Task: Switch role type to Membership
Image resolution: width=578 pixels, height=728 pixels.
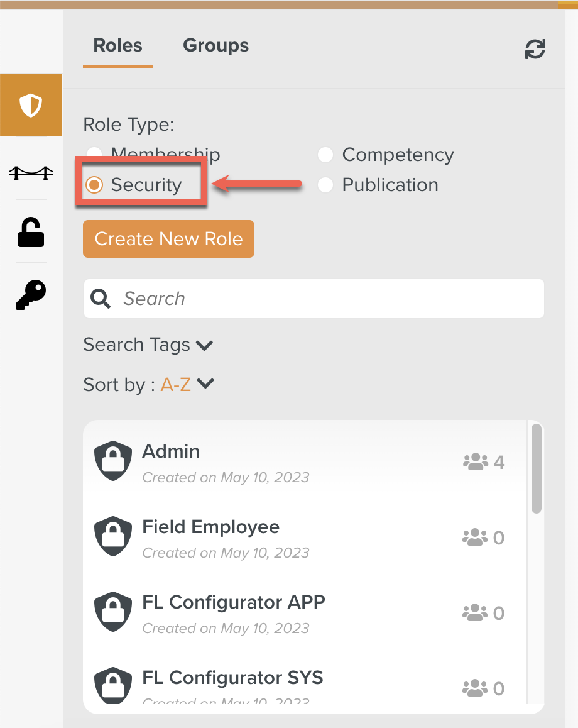Action: tap(94, 155)
